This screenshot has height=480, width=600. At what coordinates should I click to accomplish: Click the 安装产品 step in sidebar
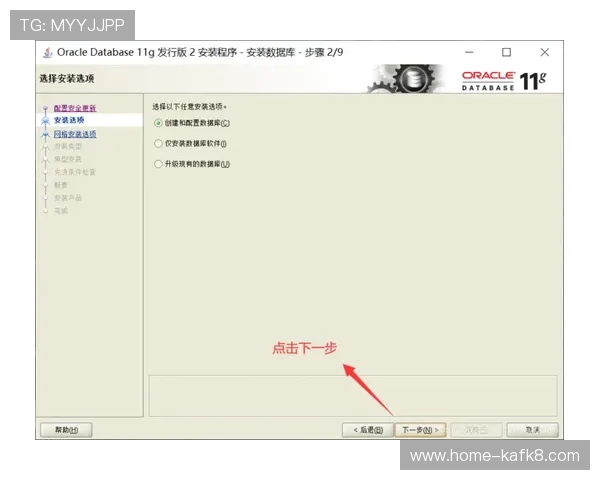[x=68, y=198]
